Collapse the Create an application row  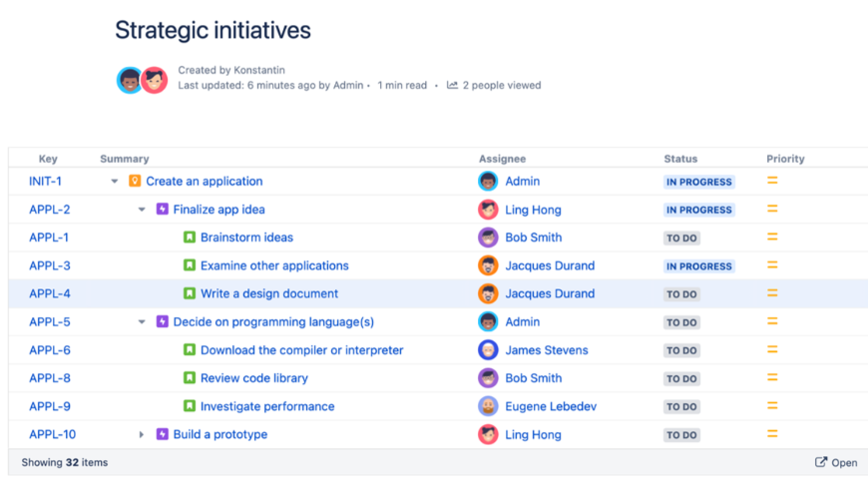click(x=115, y=182)
